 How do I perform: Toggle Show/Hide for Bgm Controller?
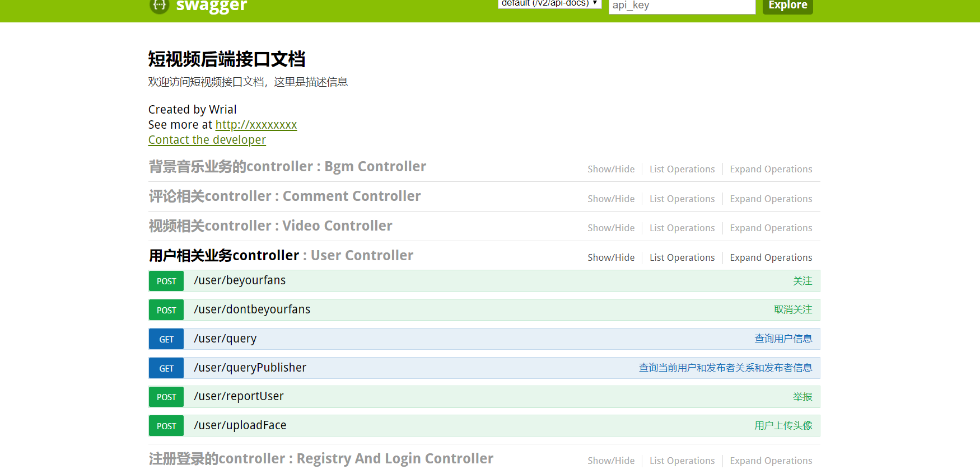click(611, 169)
